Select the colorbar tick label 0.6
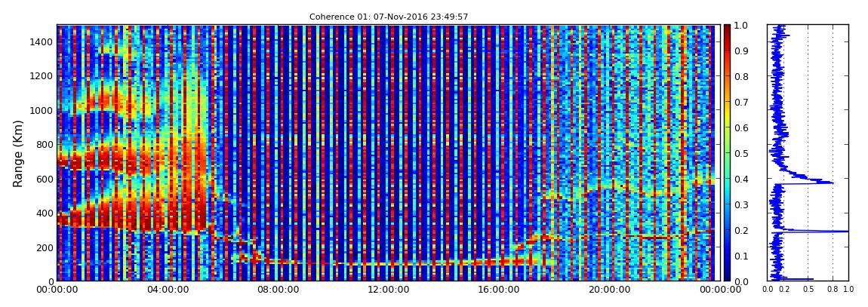This screenshot has height=307, width=868. 740,127
